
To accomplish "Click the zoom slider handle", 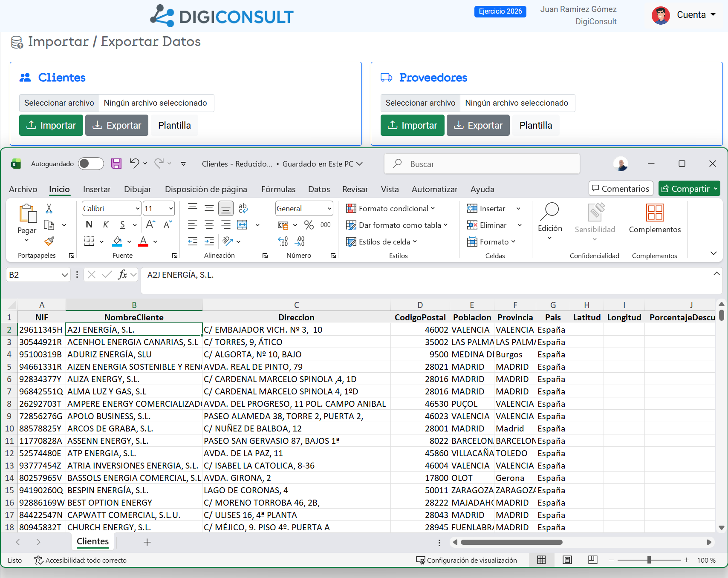I will 649,560.
